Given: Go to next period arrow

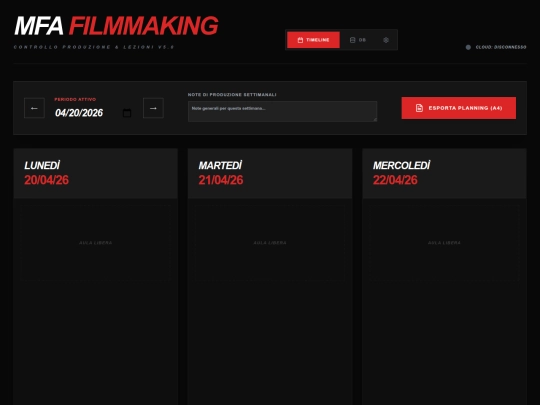Looking at the screenshot, I should [153, 108].
